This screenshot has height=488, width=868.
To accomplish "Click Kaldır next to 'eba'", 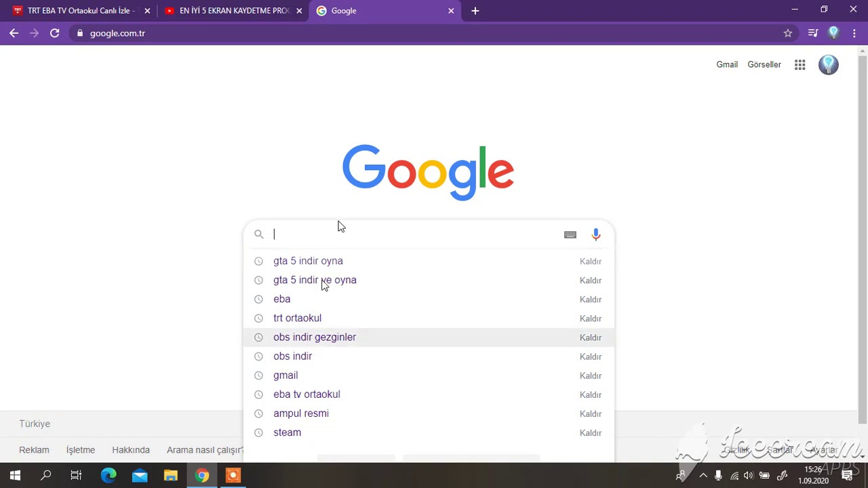I will click(591, 299).
